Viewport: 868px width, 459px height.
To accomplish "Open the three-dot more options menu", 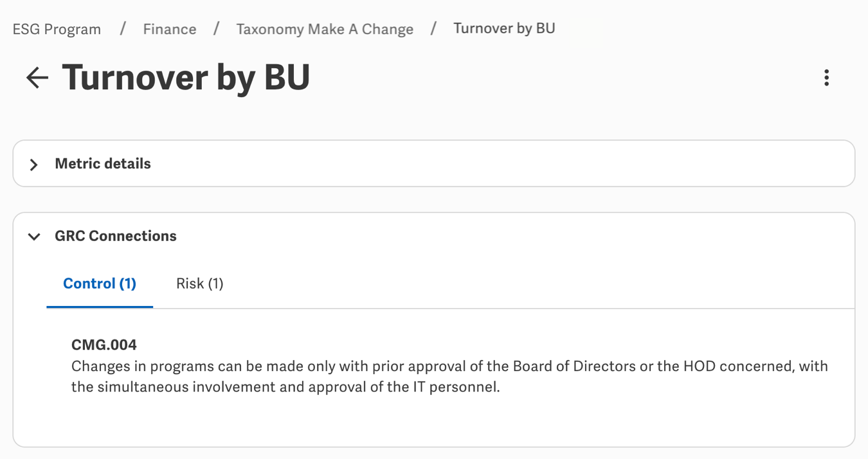I will pyautogui.click(x=826, y=78).
